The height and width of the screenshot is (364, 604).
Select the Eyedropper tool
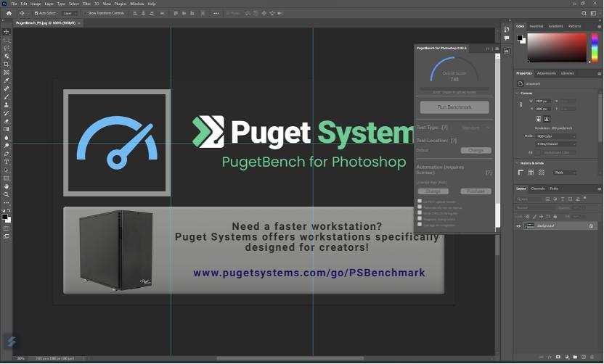coord(6,80)
